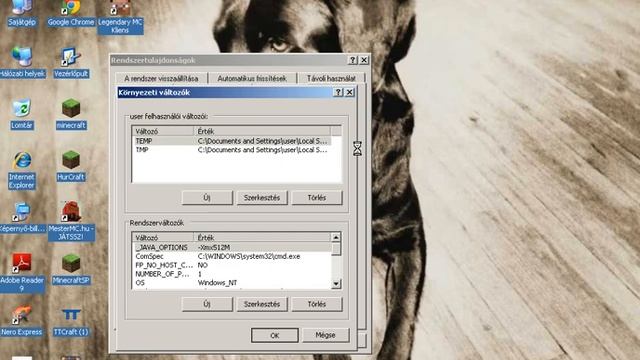This screenshot has width=640, height=360.
Task: Launch Nero Express shortcut
Action: (22, 321)
